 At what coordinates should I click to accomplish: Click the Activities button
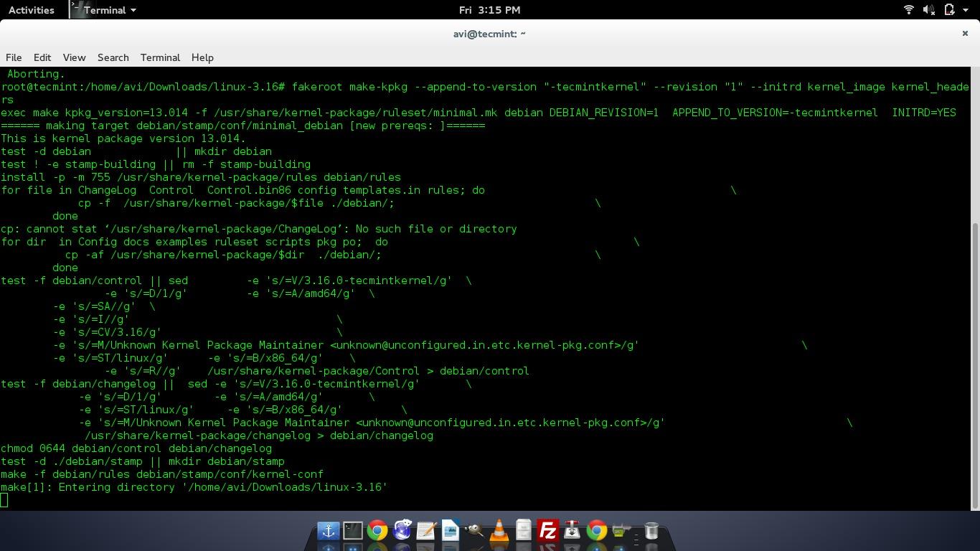coord(31,9)
